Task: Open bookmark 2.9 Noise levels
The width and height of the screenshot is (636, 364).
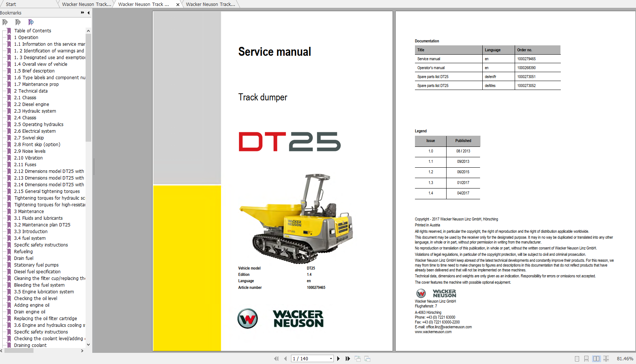Action: pyautogui.click(x=30, y=151)
